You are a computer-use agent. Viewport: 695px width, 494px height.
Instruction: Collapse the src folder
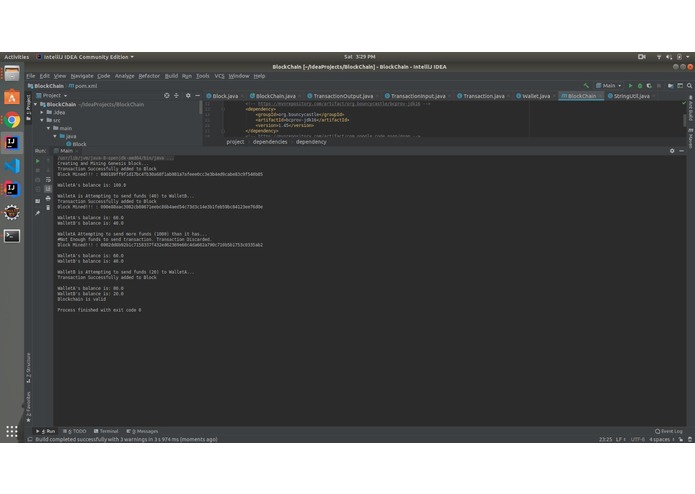pos(42,121)
